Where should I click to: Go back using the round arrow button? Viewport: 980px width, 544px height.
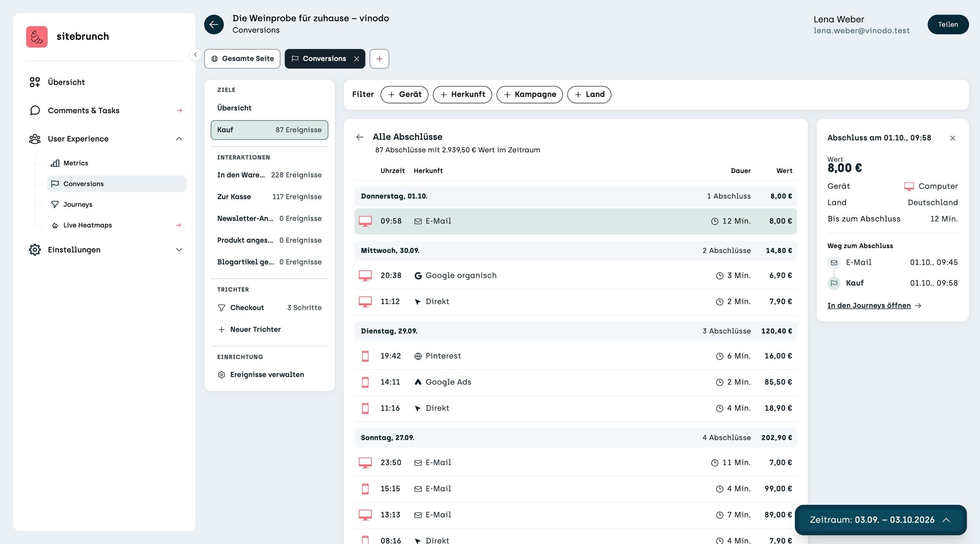(214, 24)
